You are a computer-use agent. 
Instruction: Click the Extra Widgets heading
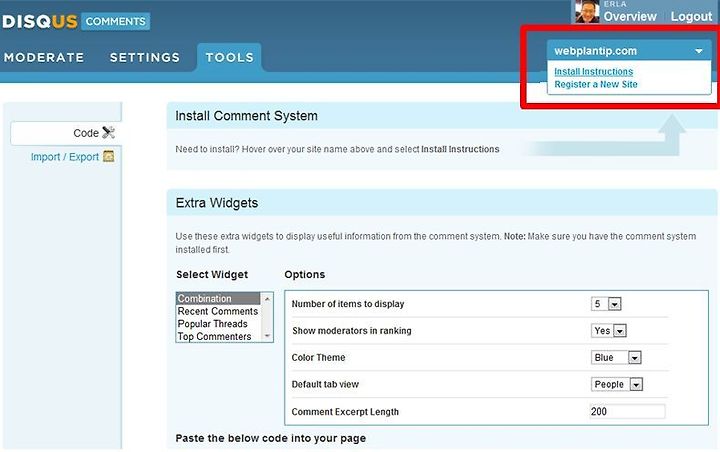point(217,203)
